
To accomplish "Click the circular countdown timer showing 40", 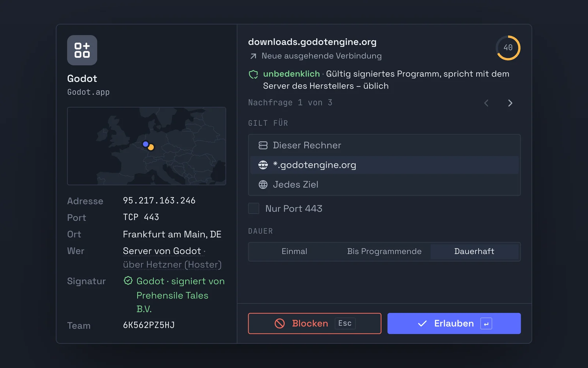I will pyautogui.click(x=508, y=48).
